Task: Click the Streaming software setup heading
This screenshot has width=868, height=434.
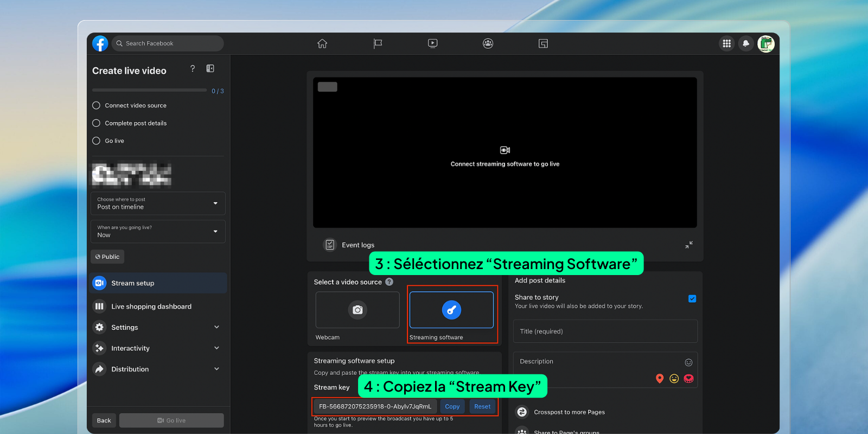Action: [x=354, y=361]
